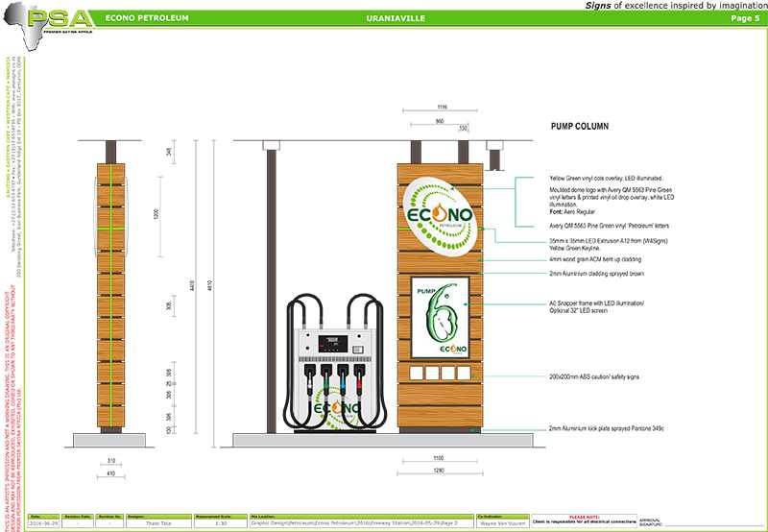Screen dimensions: 768x532
Task: Select '2mm Aluminium cladding sprayed brown' note
Action: 596,274
